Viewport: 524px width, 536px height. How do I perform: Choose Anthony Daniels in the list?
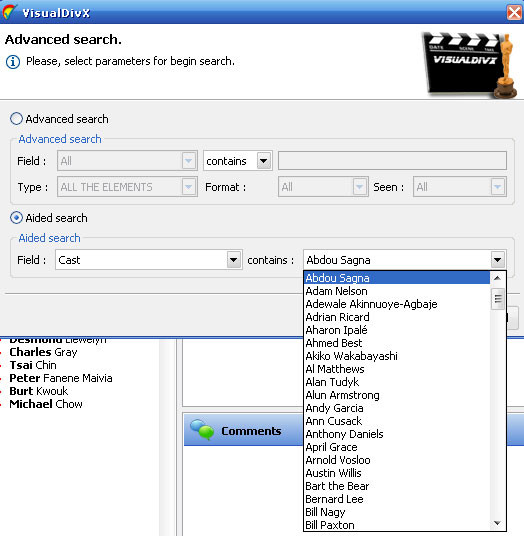point(397,434)
